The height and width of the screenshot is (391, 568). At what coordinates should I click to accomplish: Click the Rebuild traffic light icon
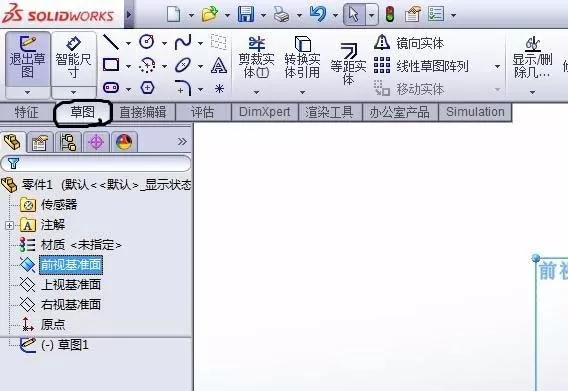click(x=390, y=14)
